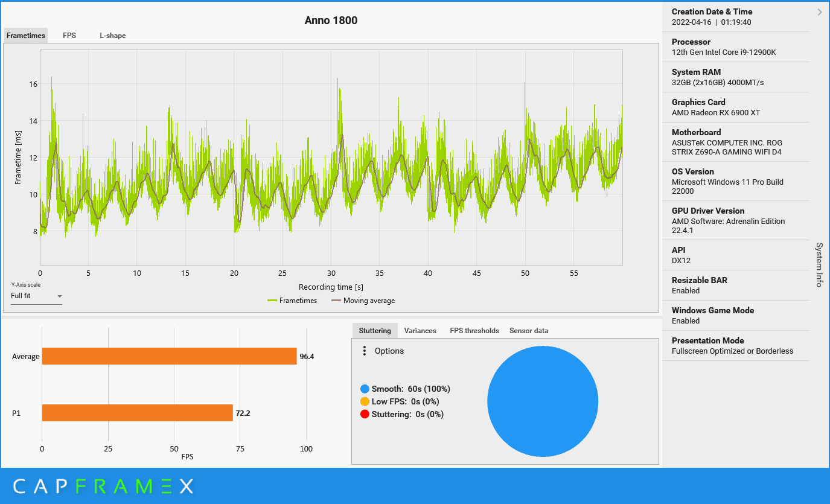The width and height of the screenshot is (830, 504).
Task: Click Microsoft Windows 11 Pro Build text
Action: coord(727,187)
